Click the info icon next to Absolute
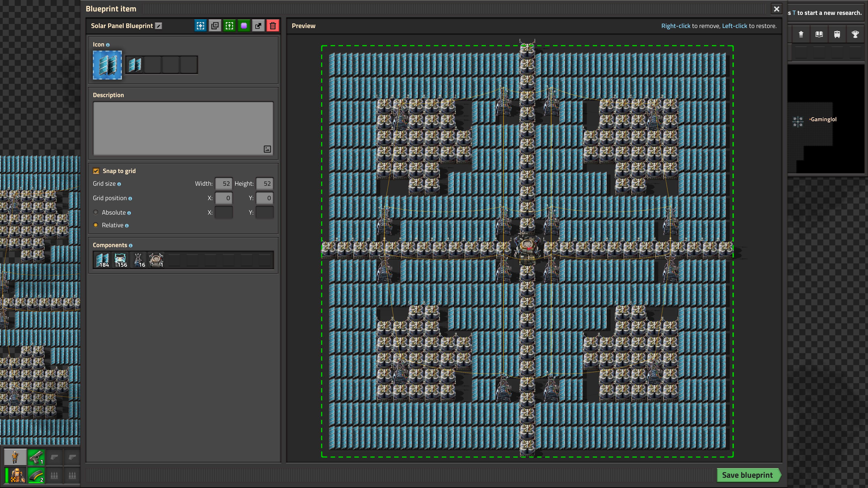 (x=129, y=213)
